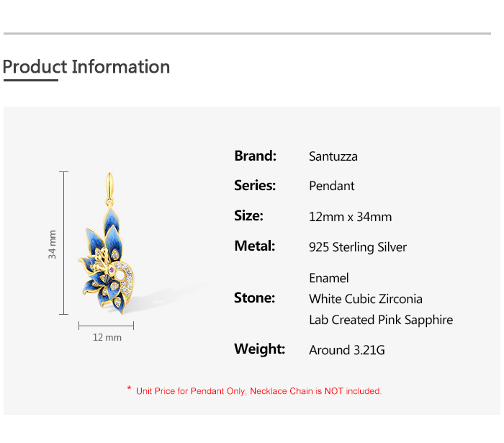The height and width of the screenshot is (443, 504).
Task: Select the Brand: label
Action: (255, 156)
